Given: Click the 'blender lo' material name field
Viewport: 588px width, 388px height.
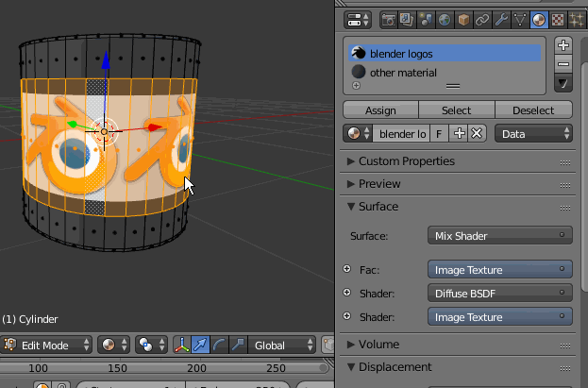Looking at the screenshot, I should tap(401, 134).
